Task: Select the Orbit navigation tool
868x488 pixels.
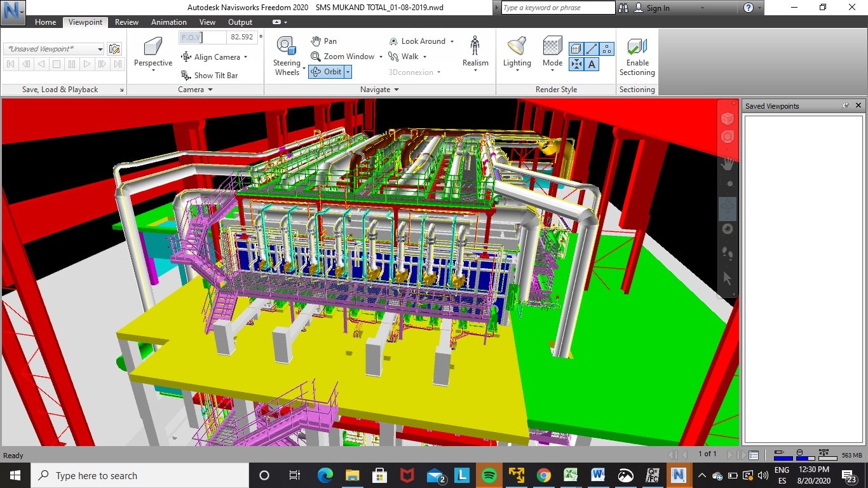Action: click(327, 72)
